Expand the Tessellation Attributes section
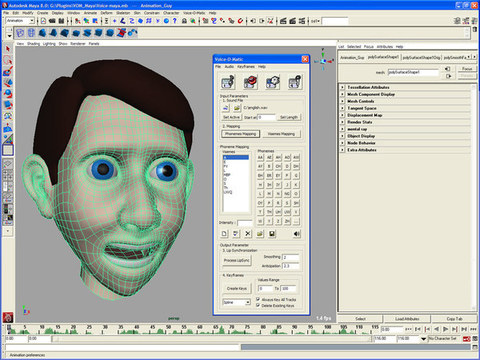 (x=342, y=87)
